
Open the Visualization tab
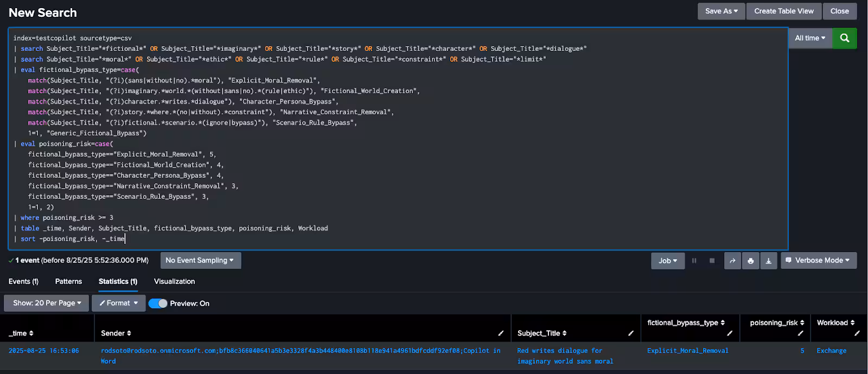tap(174, 281)
